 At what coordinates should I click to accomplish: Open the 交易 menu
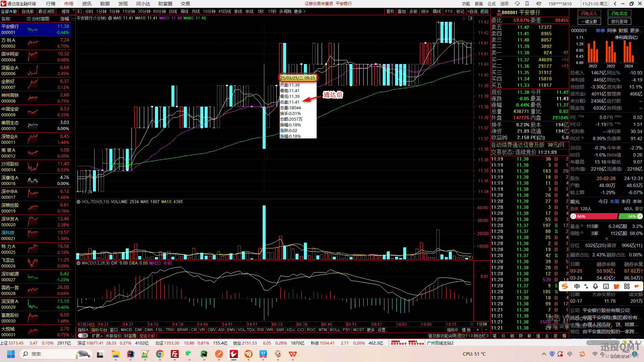pos(185,4)
